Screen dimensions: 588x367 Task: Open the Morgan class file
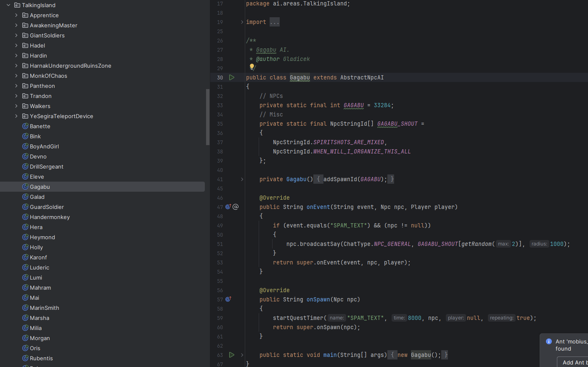pos(40,338)
